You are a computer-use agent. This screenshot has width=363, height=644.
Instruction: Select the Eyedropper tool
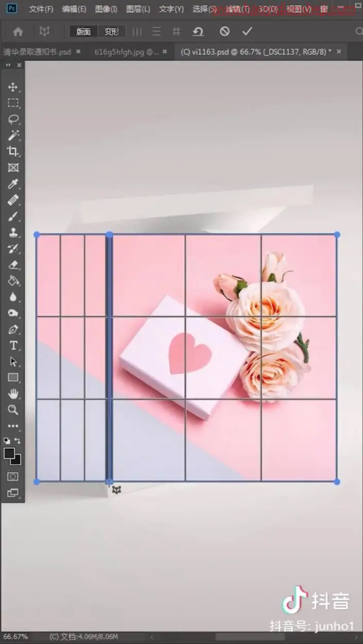(x=13, y=184)
